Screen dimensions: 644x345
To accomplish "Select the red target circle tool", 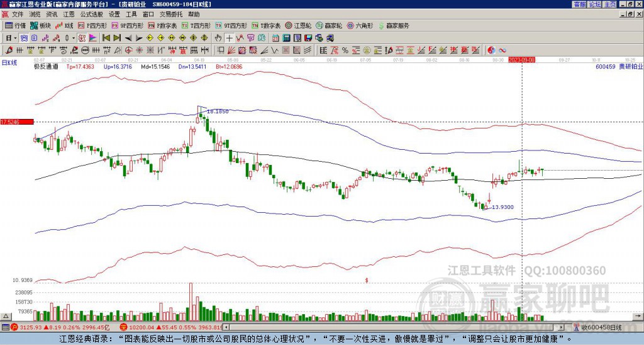I will pyautogui.click(x=128, y=50).
